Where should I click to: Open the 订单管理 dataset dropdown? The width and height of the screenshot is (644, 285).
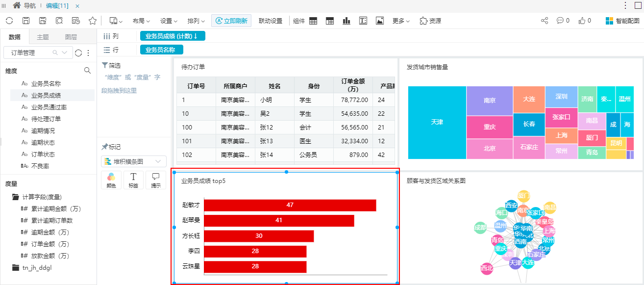[x=38, y=52]
